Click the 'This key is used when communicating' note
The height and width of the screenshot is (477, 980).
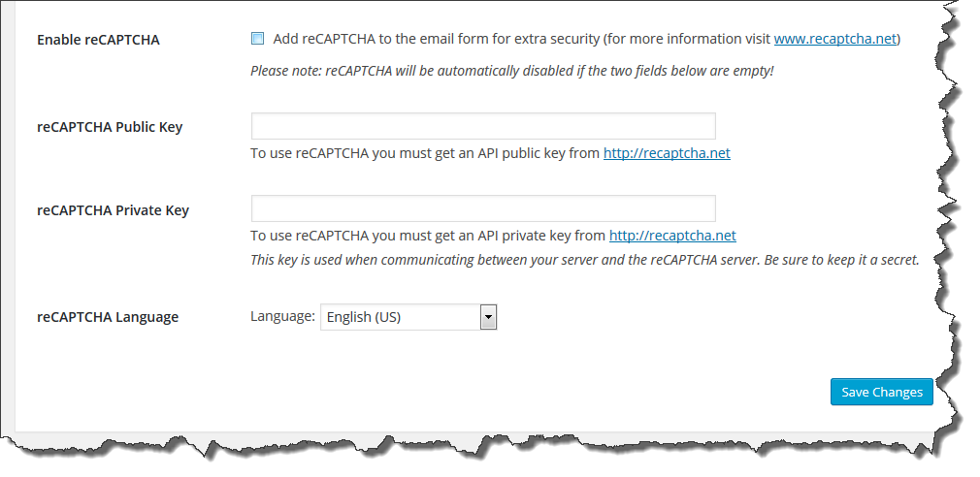[585, 260]
